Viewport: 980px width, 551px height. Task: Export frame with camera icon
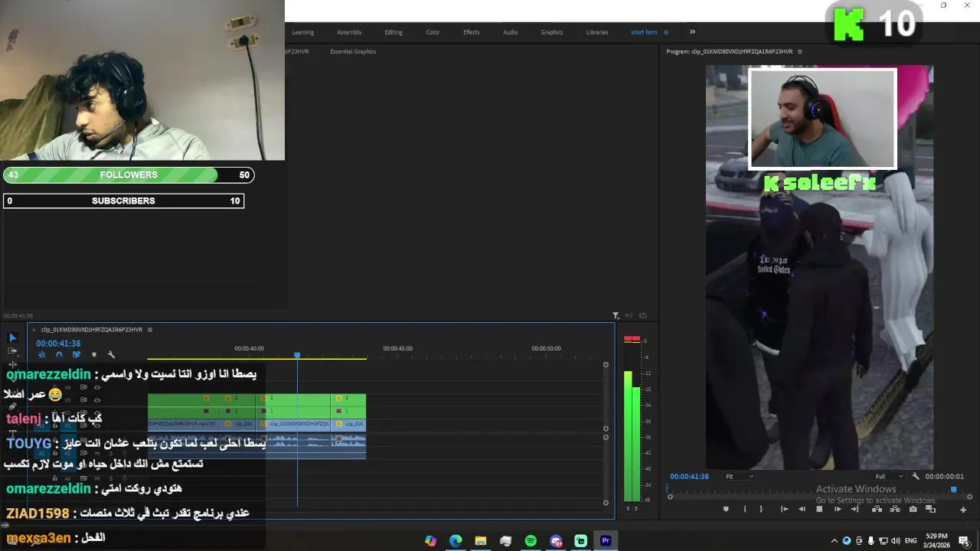pos(913,509)
